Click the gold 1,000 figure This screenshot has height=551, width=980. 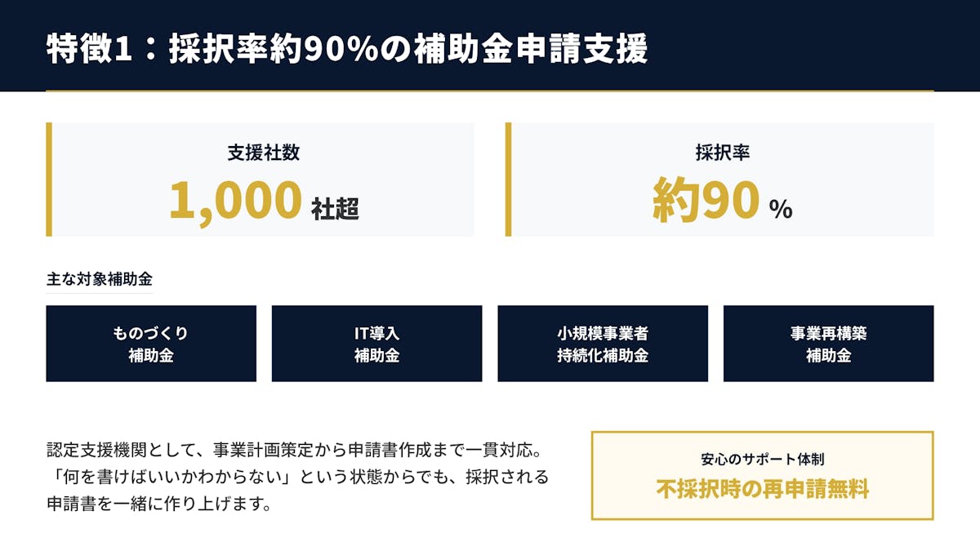(x=235, y=201)
